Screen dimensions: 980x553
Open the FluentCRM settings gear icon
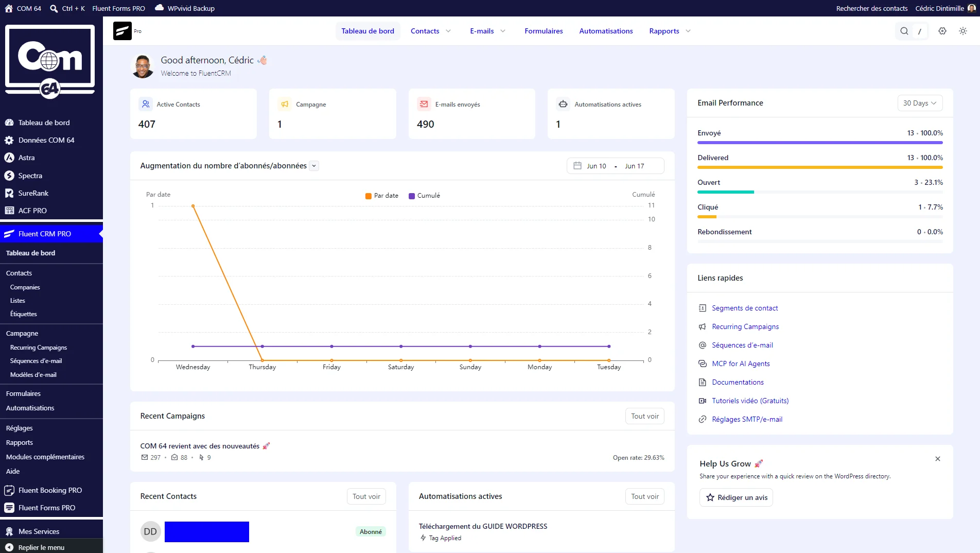(x=942, y=31)
